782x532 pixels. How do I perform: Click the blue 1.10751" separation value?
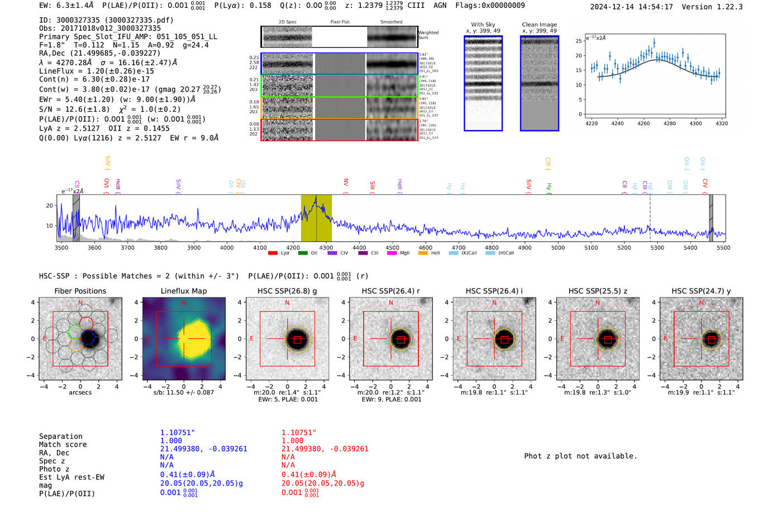click(x=178, y=433)
